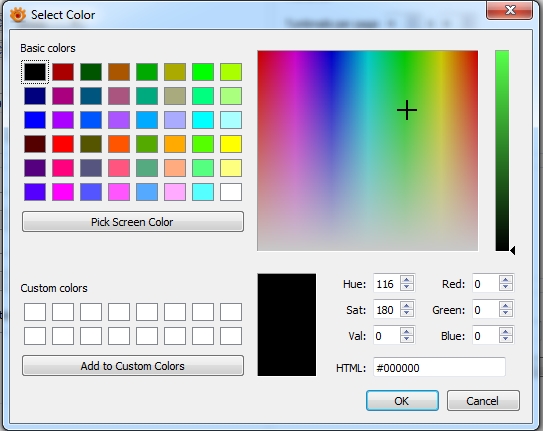Focus the Val input field
This screenshot has width=543, height=431.
pos(386,335)
